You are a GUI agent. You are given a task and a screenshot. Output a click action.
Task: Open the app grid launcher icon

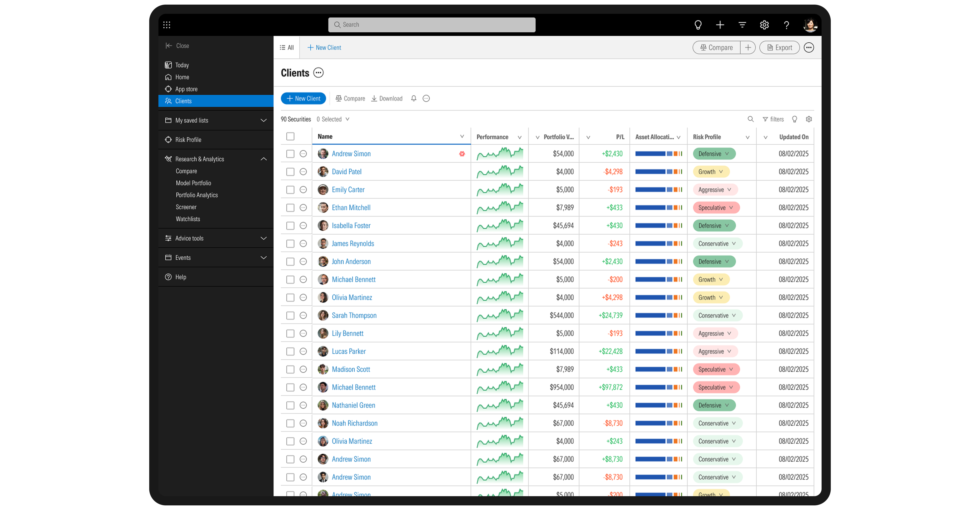pyautogui.click(x=167, y=25)
